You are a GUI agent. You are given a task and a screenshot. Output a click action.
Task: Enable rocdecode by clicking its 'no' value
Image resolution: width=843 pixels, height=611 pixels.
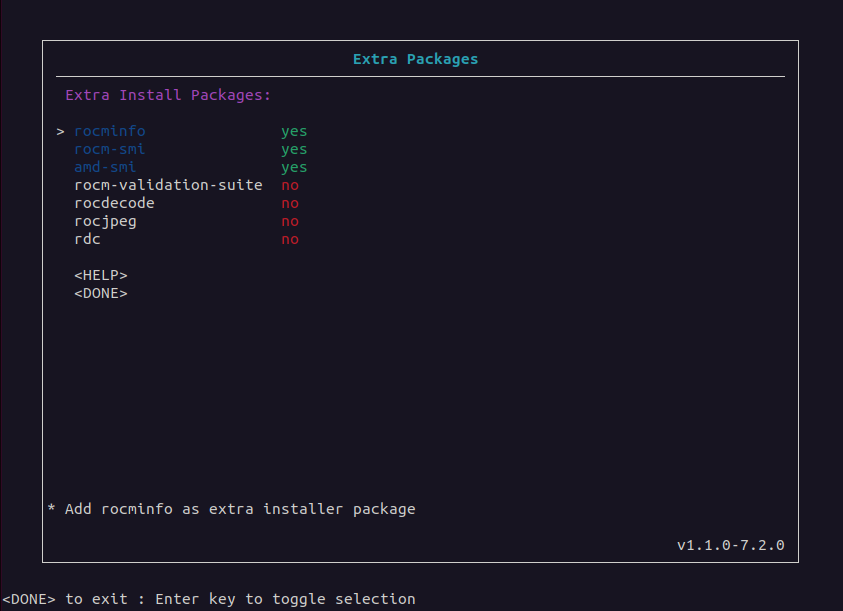290,203
